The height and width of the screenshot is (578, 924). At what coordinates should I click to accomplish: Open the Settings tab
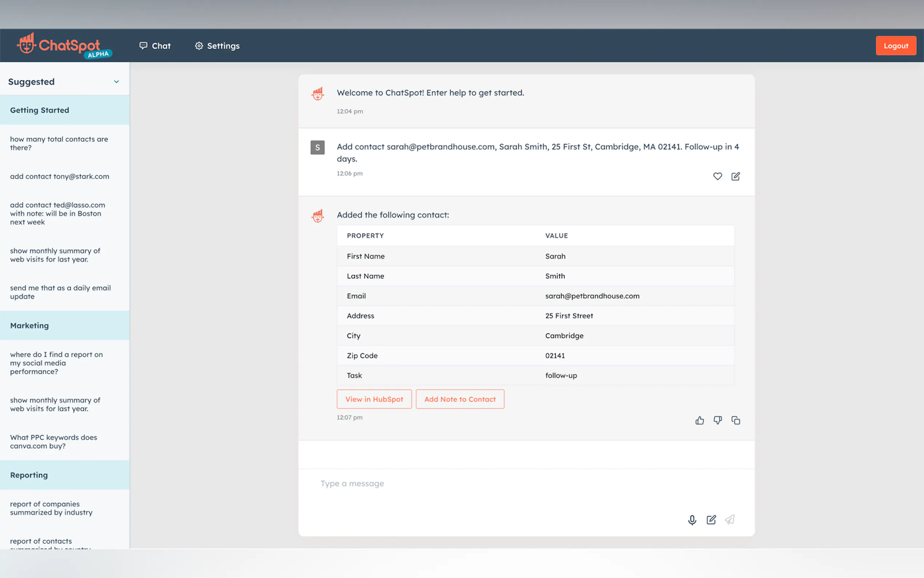pyautogui.click(x=217, y=46)
